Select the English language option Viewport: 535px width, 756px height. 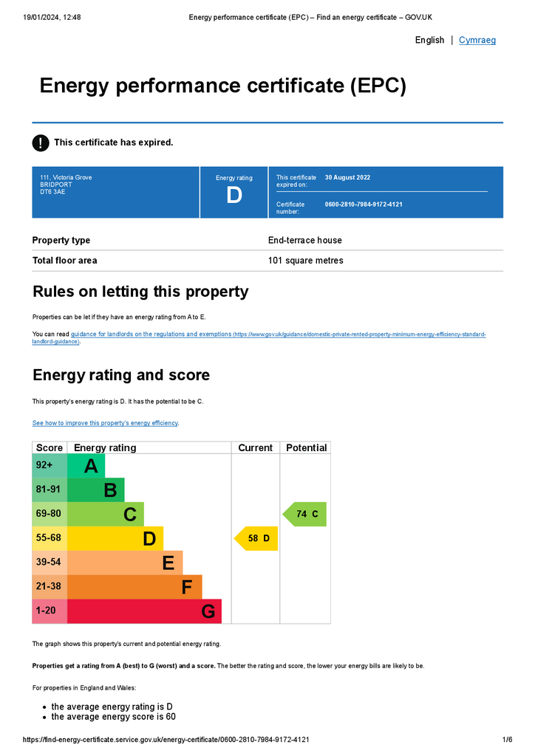tap(429, 40)
